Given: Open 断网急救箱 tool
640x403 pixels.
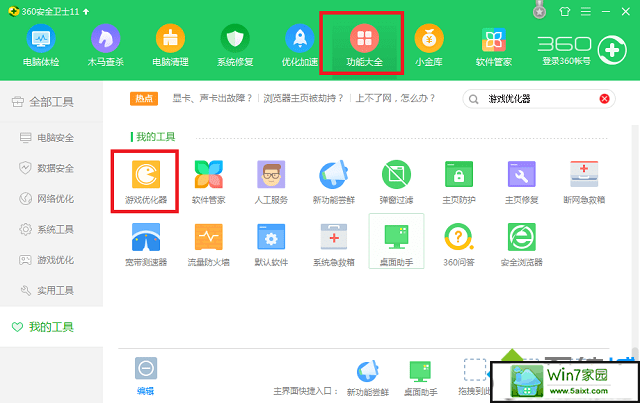Looking at the screenshot, I should point(584,182).
